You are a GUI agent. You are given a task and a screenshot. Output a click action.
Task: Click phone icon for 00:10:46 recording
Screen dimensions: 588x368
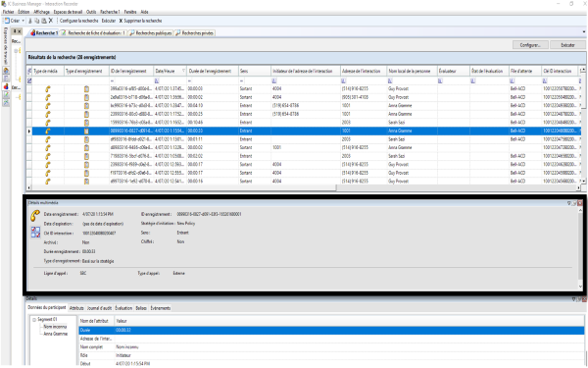(x=48, y=123)
